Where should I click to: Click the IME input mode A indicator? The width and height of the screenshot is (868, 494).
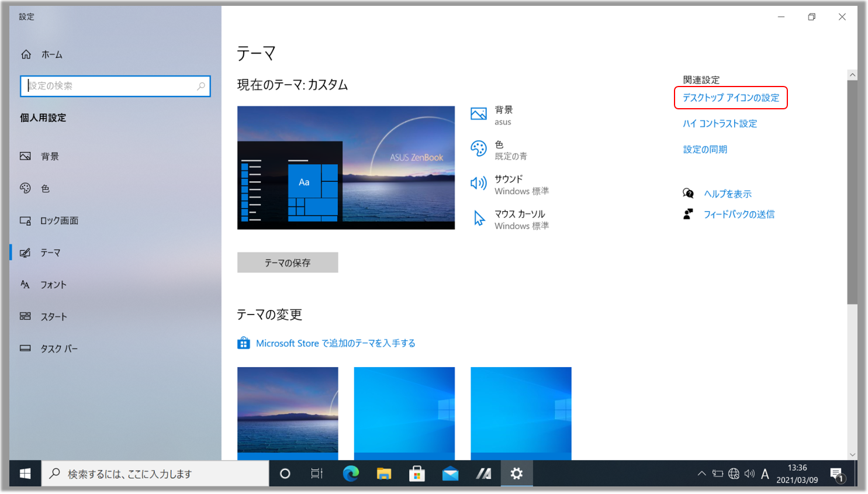tap(765, 474)
